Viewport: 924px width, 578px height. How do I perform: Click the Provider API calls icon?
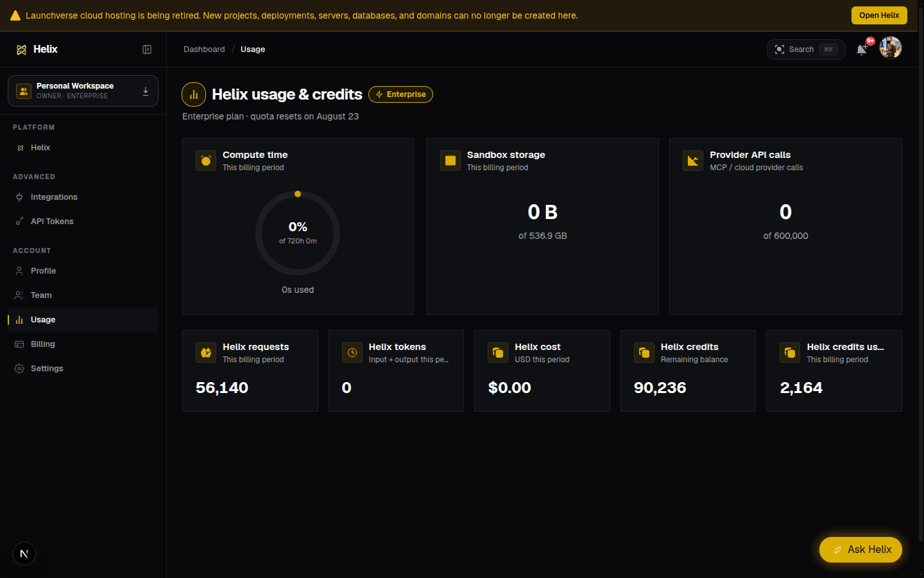pyautogui.click(x=693, y=161)
